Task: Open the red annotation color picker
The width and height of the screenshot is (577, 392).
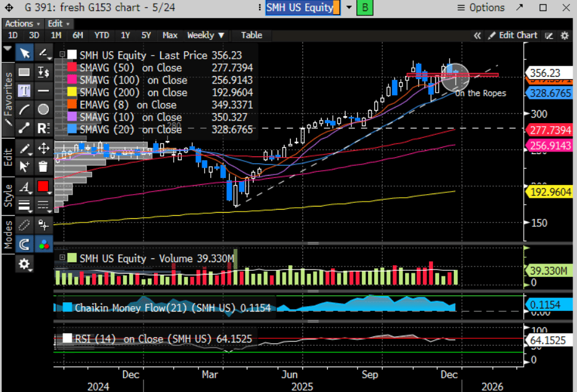Action: coord(44,187)
